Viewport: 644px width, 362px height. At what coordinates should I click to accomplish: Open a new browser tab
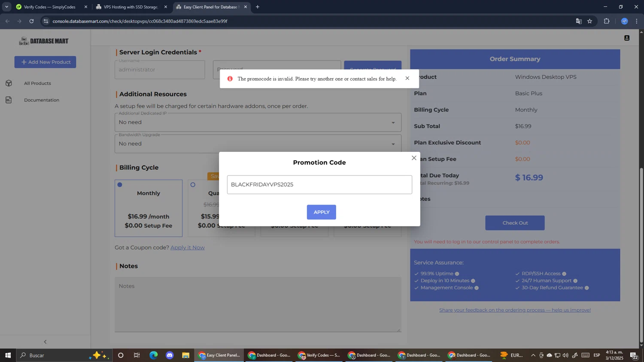pos(258,7)
